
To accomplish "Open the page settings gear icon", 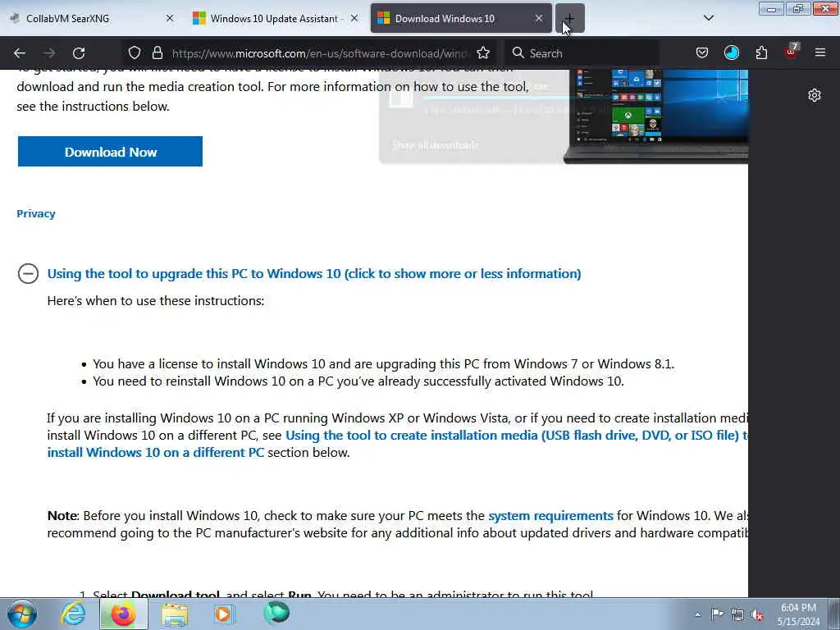I will (x=815, y=95).
